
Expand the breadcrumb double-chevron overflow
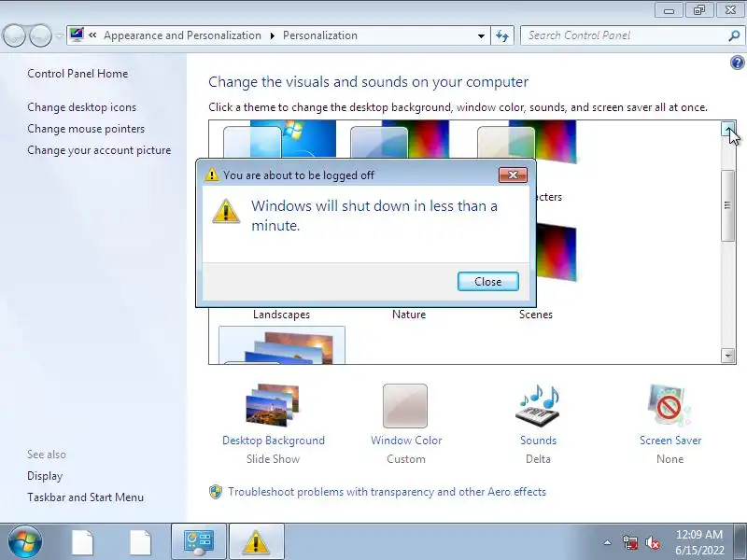(92, 35)
